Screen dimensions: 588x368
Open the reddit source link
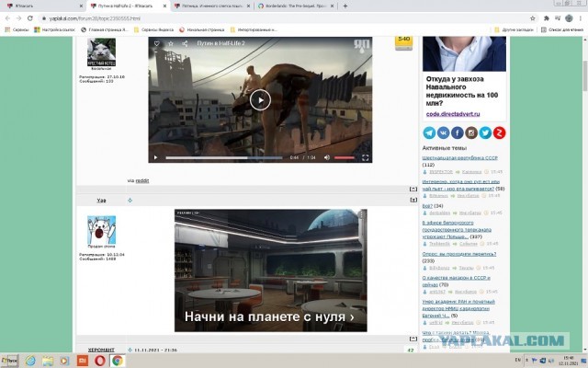(142, 180)
